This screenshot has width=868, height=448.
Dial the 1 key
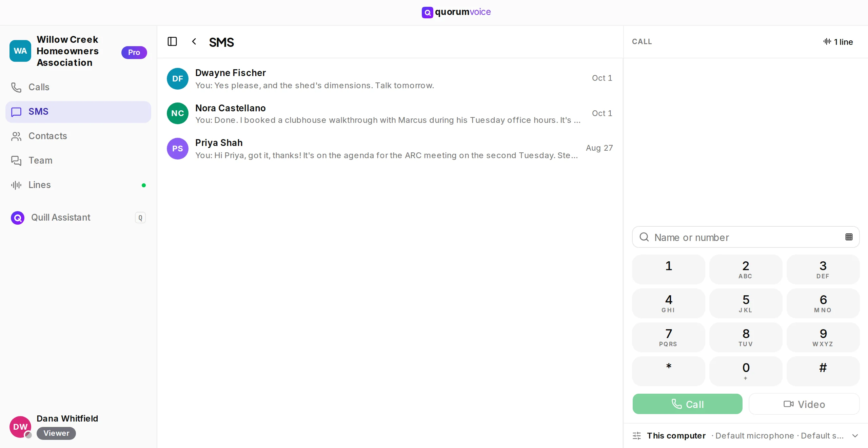[x=669, y=269]
